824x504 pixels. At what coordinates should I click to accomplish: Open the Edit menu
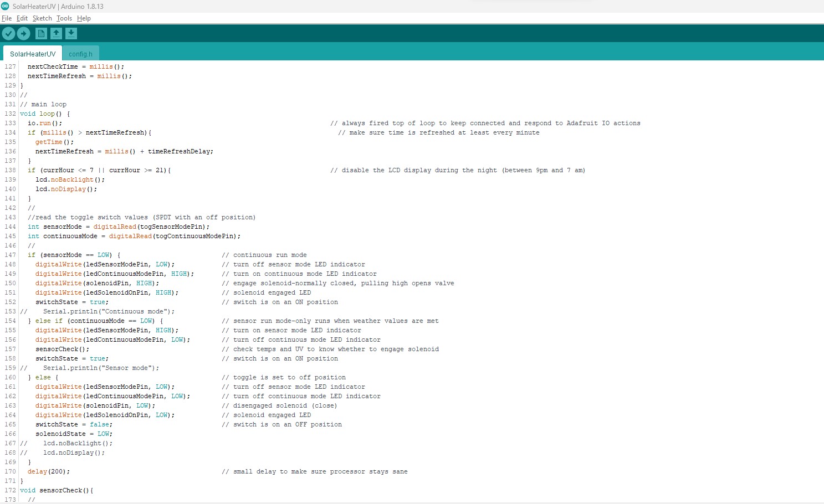pos(22,18)
